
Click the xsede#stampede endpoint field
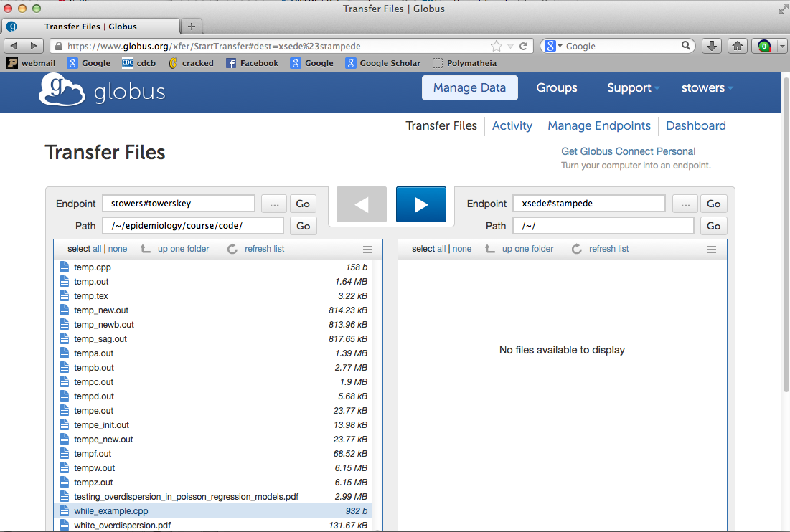click(589, 204)
